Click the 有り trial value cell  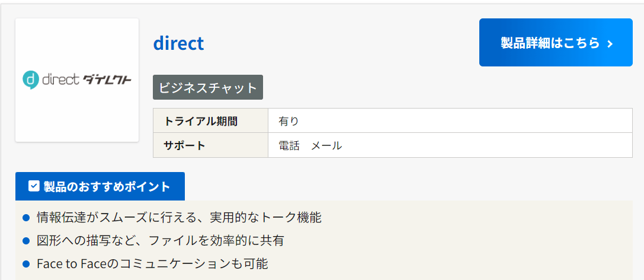(x=450, y=121)
